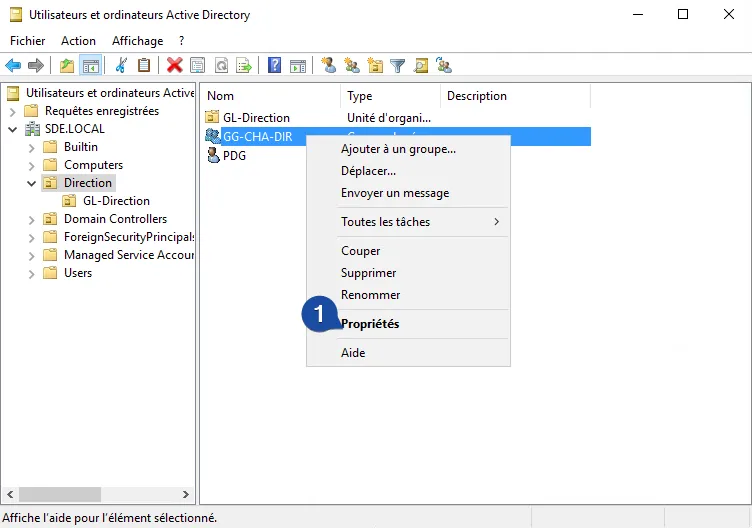Click the export list toolbar icon

click(243, 66)
